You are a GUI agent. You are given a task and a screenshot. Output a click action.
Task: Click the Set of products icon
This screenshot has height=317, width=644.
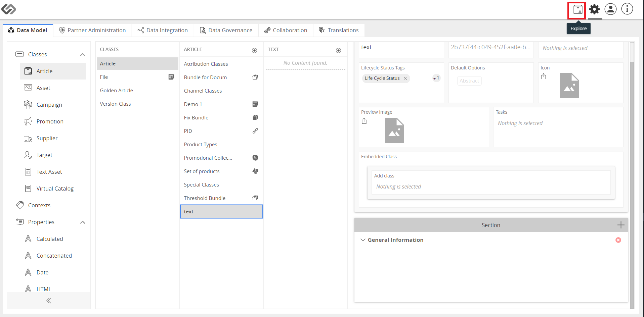(x=255, y=171)
